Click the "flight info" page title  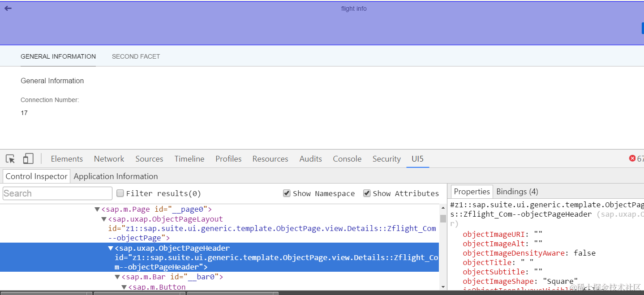(354, 9)
